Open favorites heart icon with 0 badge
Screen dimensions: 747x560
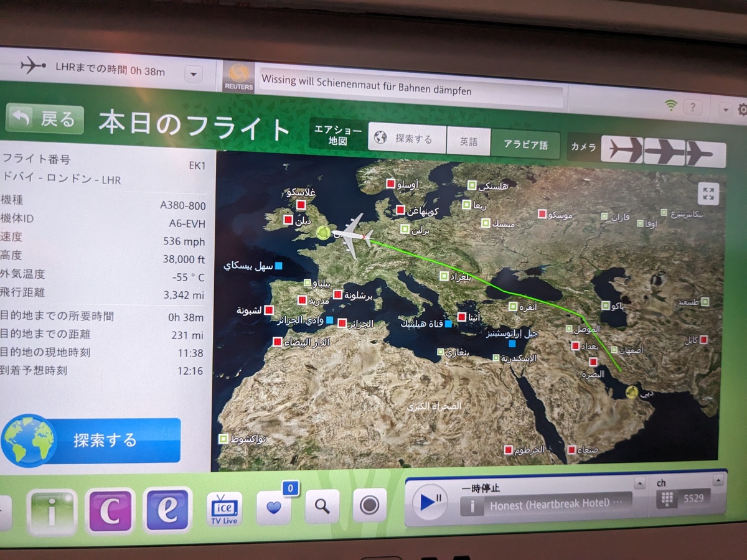click(274, 506)
